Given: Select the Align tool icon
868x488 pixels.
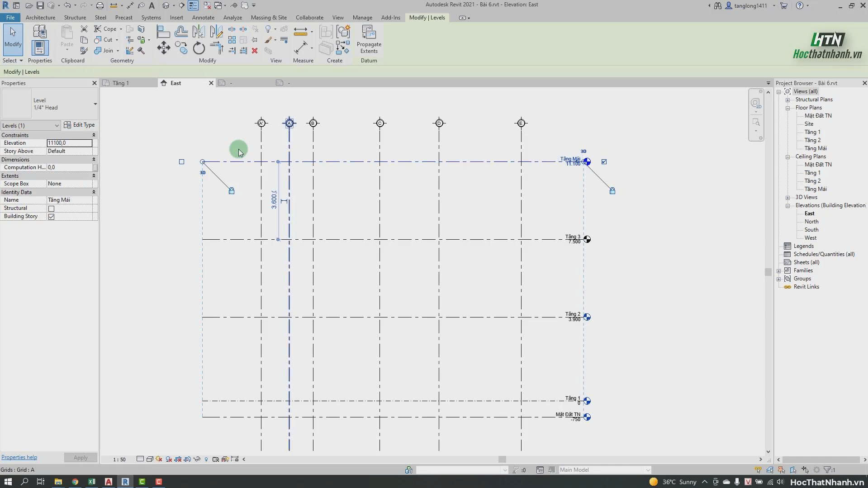Looking at the screenshot, I should click(163, 31).
